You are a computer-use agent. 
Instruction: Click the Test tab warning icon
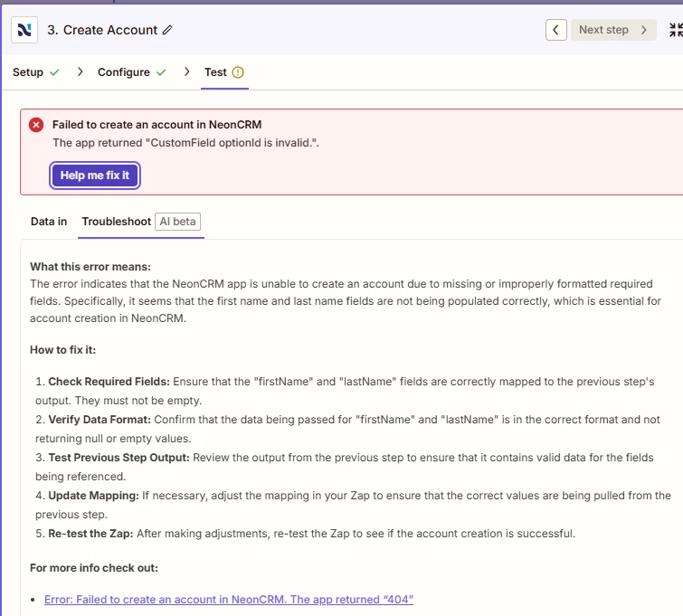pos(238,72)
